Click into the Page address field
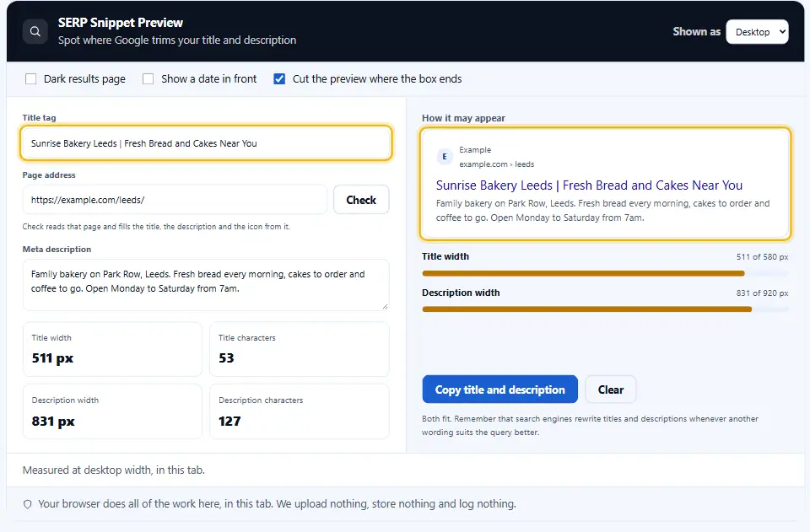Screen dimensions: 810x532 175,200
